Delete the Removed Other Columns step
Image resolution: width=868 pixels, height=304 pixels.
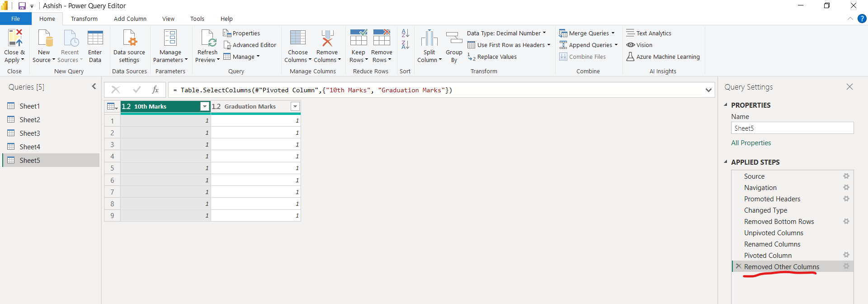(x=738, y=266)
